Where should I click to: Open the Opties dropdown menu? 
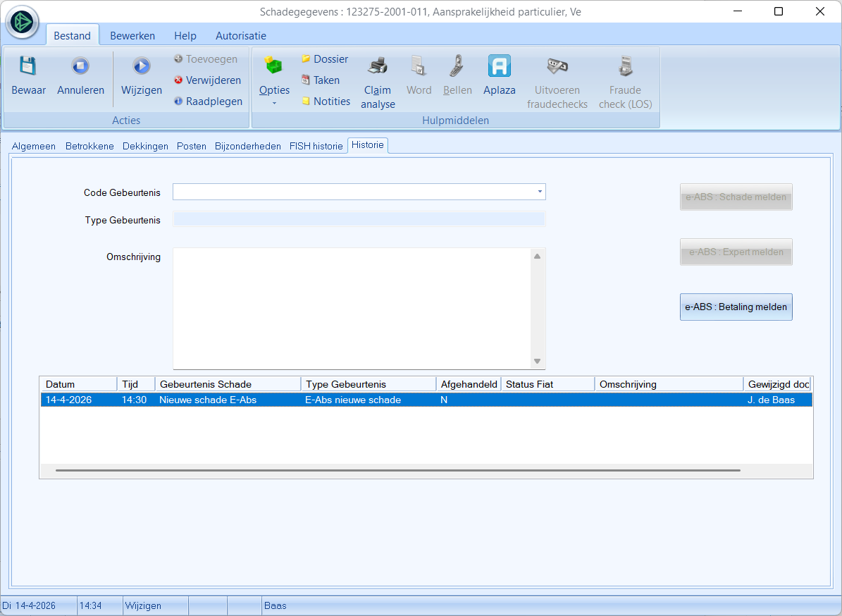click(x=274, y=80)
